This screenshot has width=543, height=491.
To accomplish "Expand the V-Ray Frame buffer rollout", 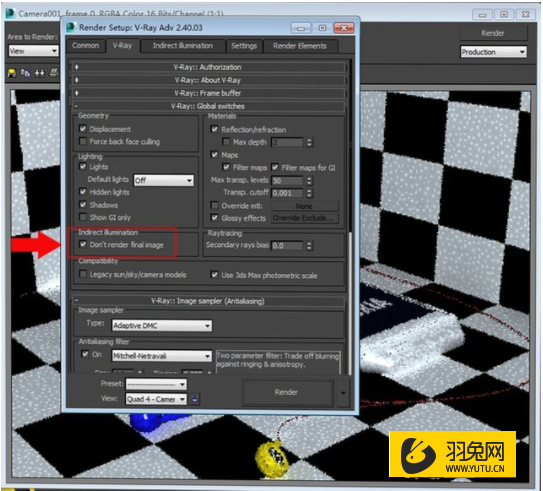I will [208, 93].
